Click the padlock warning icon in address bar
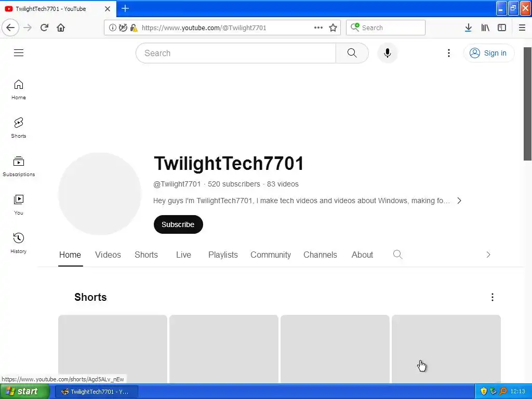 (134, 28)
